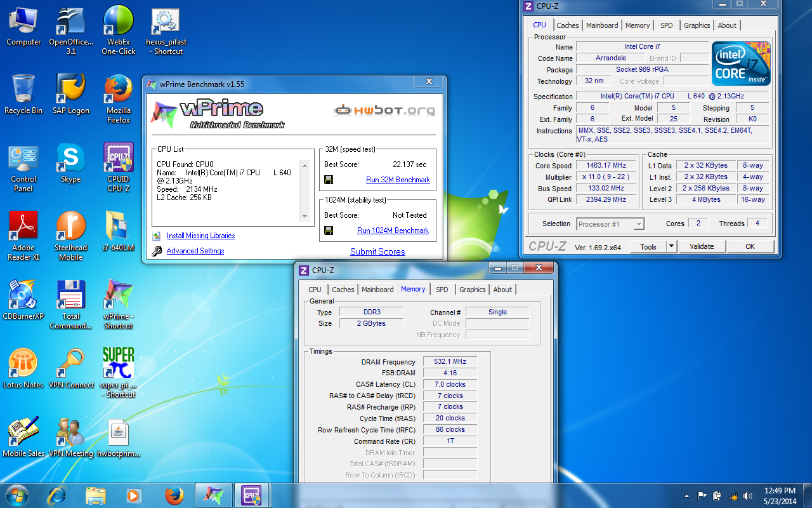This screenshot has width=812, height=508.
Task: Open the OpenOffice 3.1 desktop shortcut
Action: [71, 30]
